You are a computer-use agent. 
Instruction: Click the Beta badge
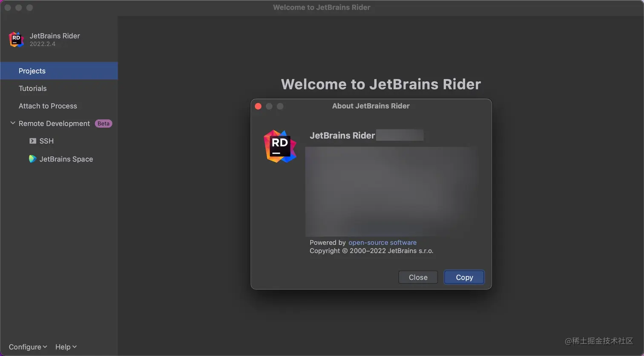(x=103, y=123)
